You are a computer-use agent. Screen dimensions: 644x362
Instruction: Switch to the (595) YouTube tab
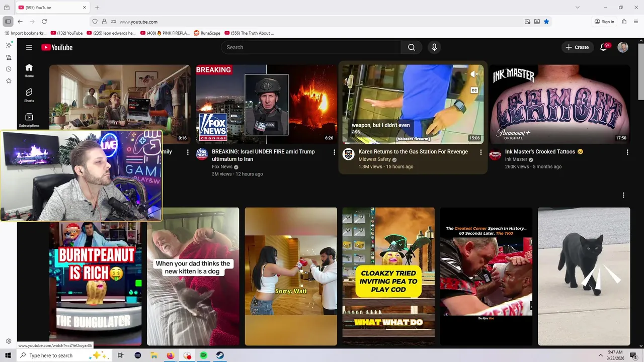52,8
